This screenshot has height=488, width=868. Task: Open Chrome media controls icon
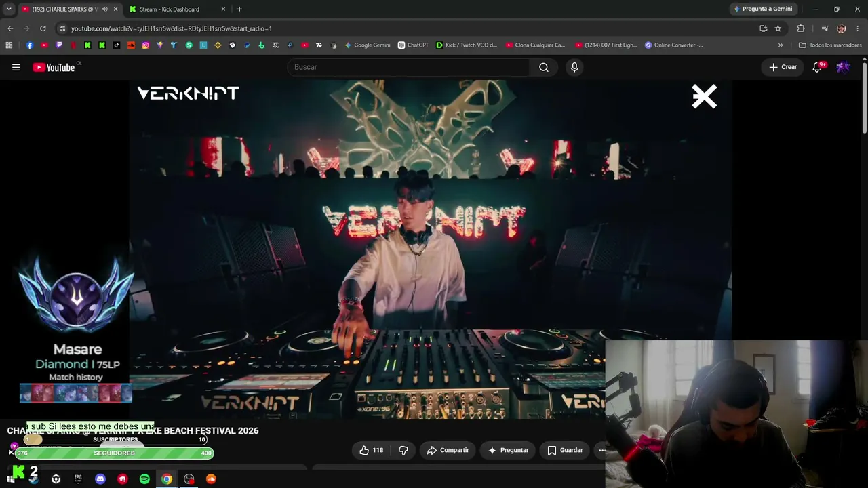(x=825, y=28)
